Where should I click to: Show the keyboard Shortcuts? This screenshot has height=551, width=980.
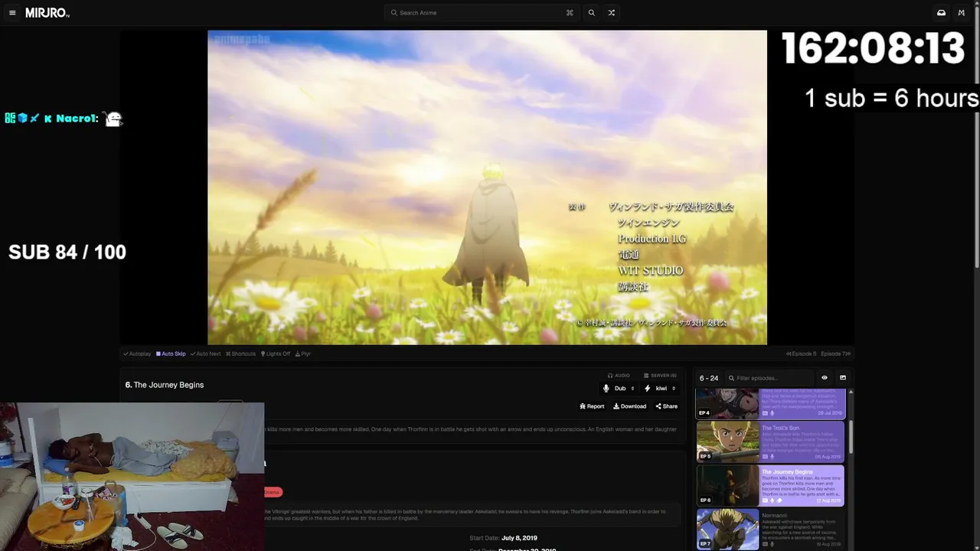tap(240, 354)
